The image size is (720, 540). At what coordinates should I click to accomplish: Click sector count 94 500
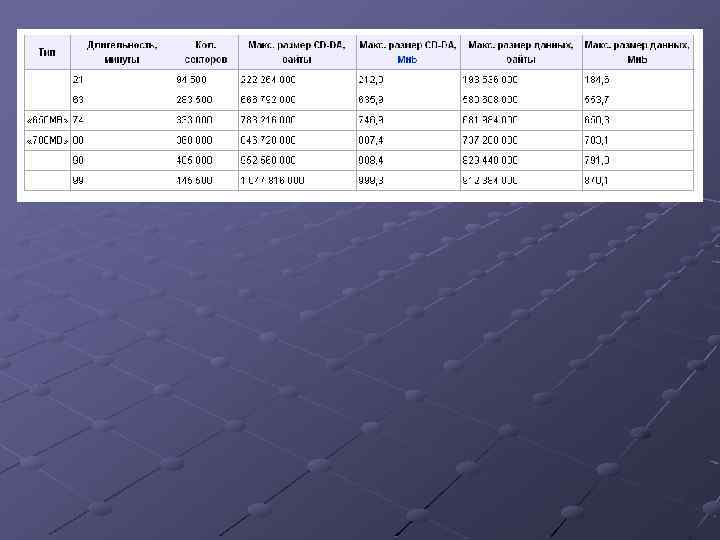click(191, 80)
